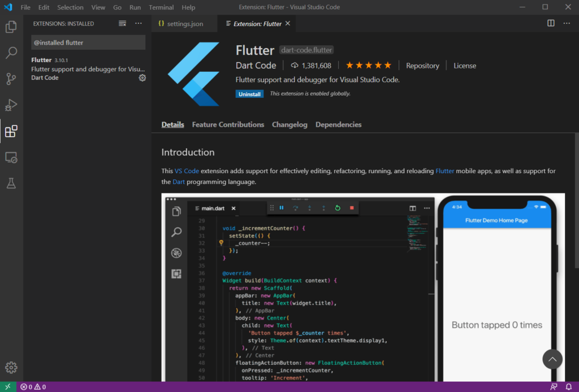The height and width of the screenshot is (392, 579).
Task: Click the VS Code logo icon
Action: point(8,7)
